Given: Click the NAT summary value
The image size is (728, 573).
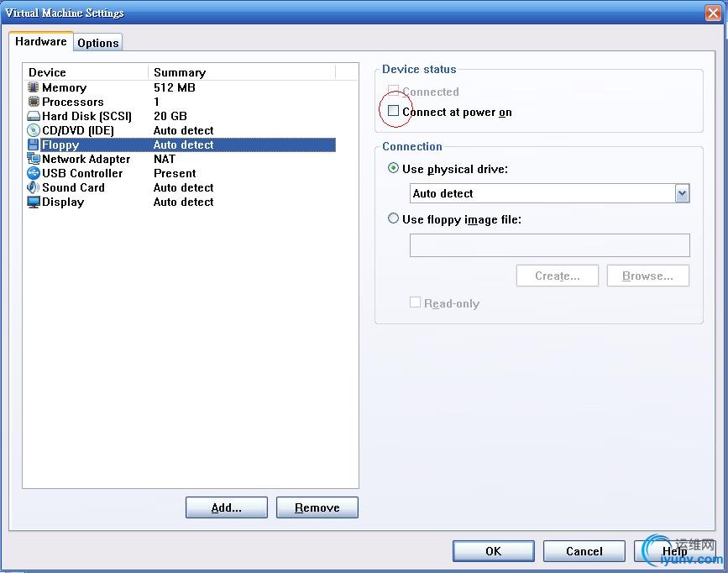Looking at the screenshot, I should pyautogui.click(x=165, y=159).
